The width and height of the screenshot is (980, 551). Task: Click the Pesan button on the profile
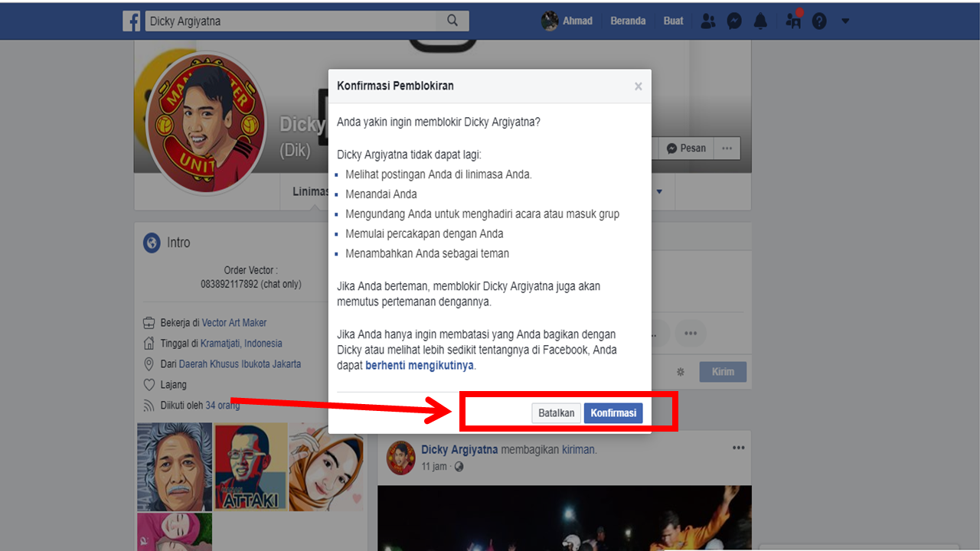click(x=685, y=148)
